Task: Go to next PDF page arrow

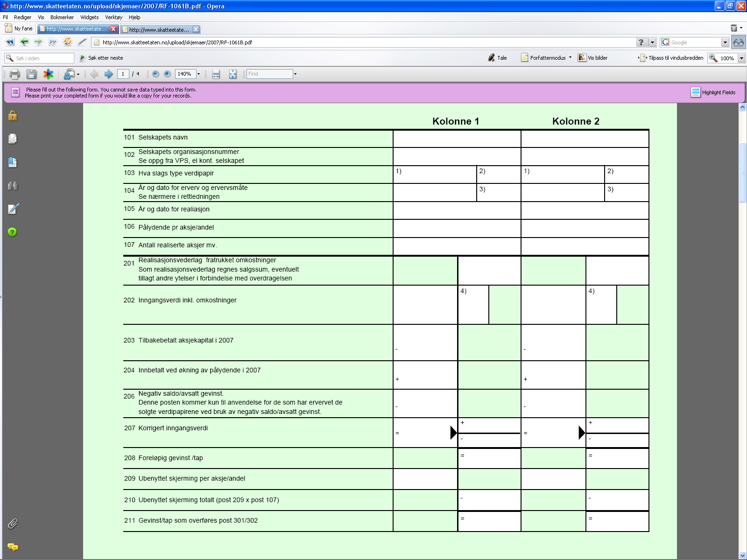Action: point(108,74)
